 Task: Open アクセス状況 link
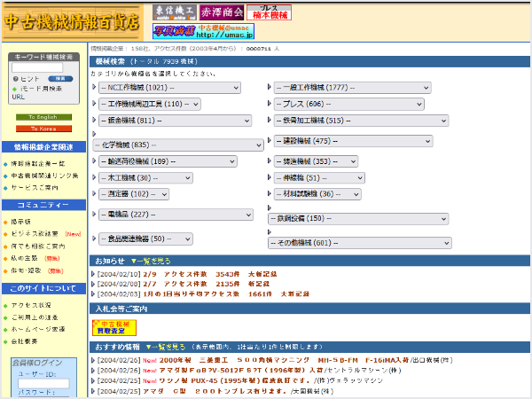(31, 305)
